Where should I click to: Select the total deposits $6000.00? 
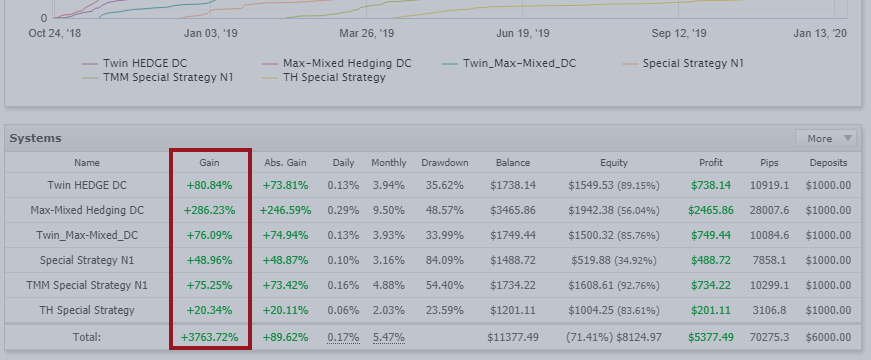828,337
